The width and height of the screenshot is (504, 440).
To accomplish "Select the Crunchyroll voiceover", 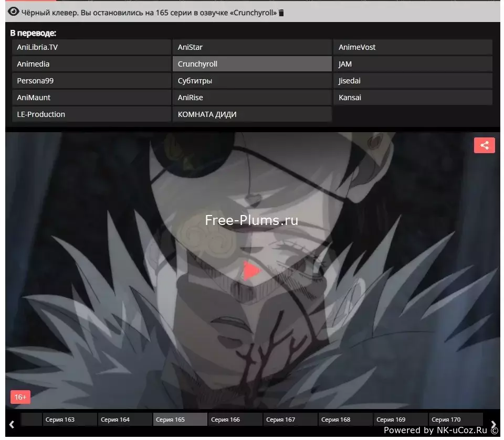I will pos(252,64).
